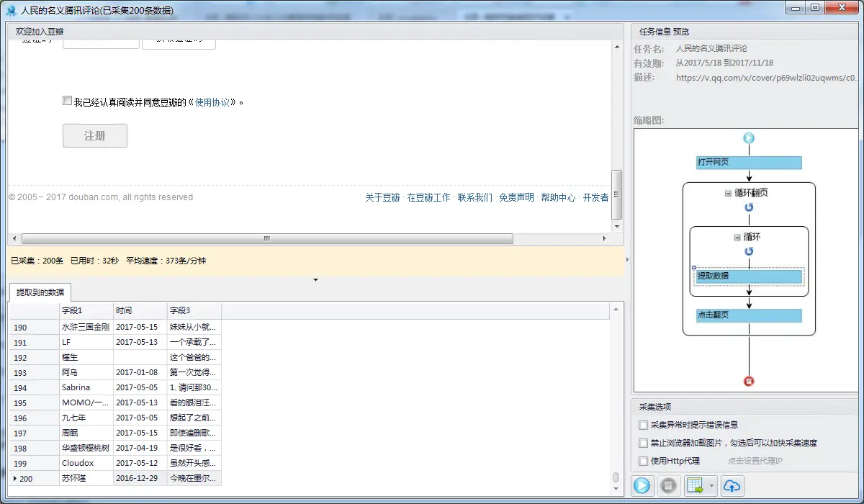Click the 注册 button
The image size is (864, 504).
pos(95,135)
